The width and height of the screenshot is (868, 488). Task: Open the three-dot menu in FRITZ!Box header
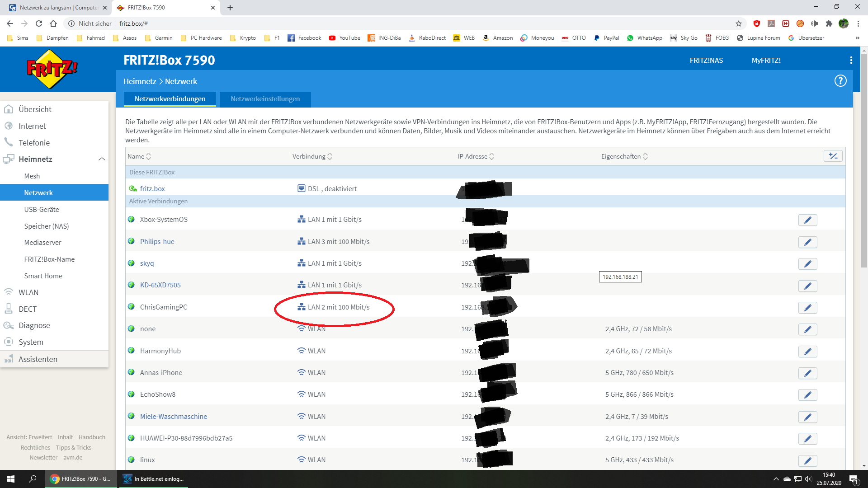[851, 60]
